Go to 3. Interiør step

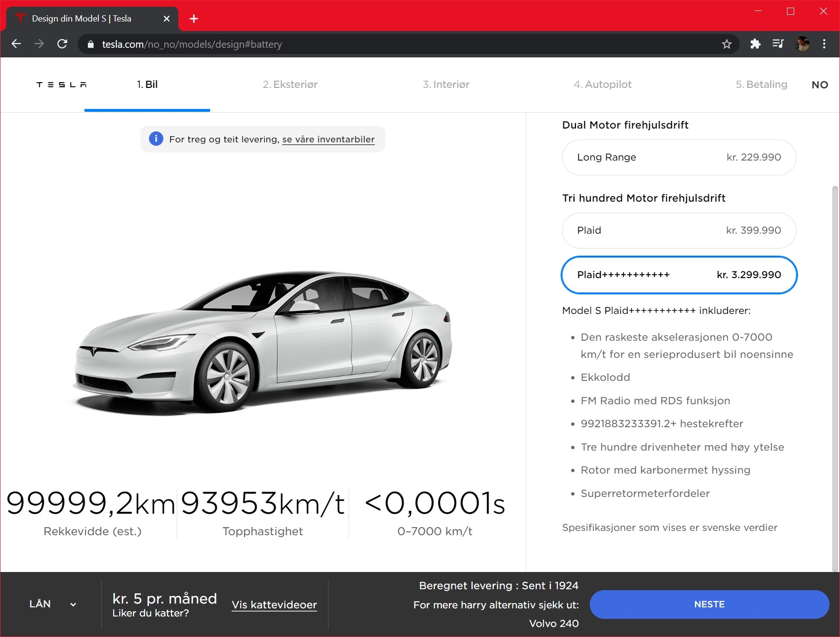446,85
